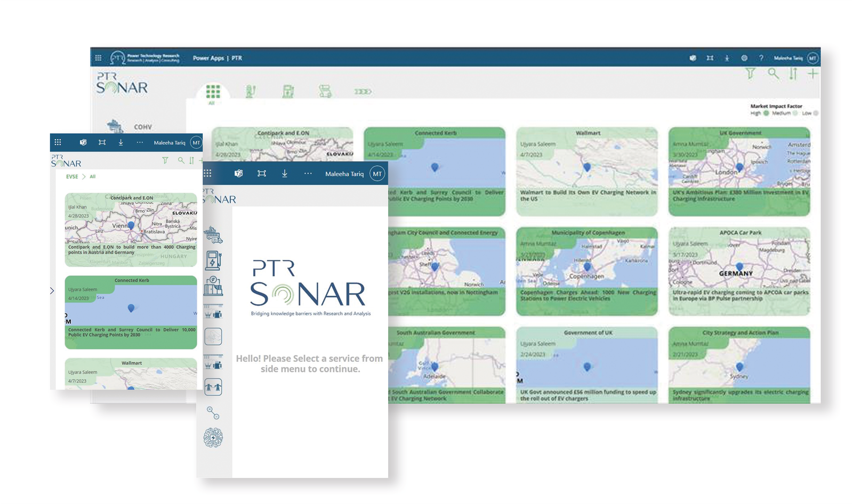
Task: Click the Teams icon in large window header
Action: pos(693,58)
